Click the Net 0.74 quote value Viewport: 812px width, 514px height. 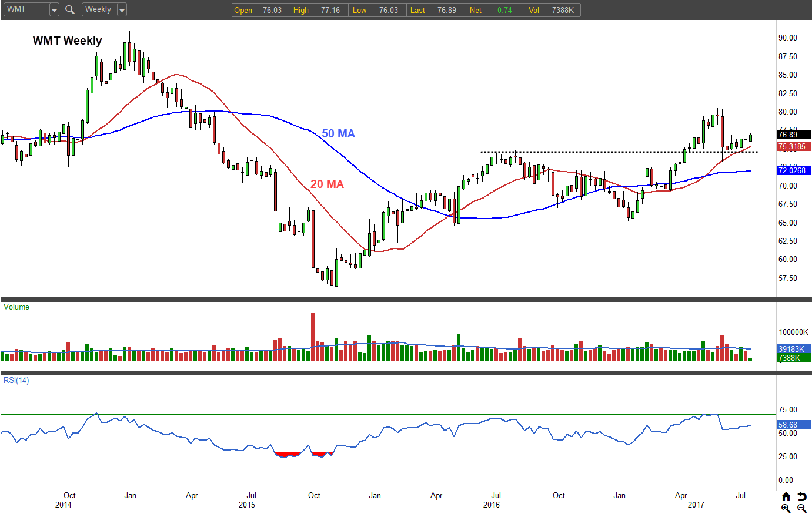[493, 10]
